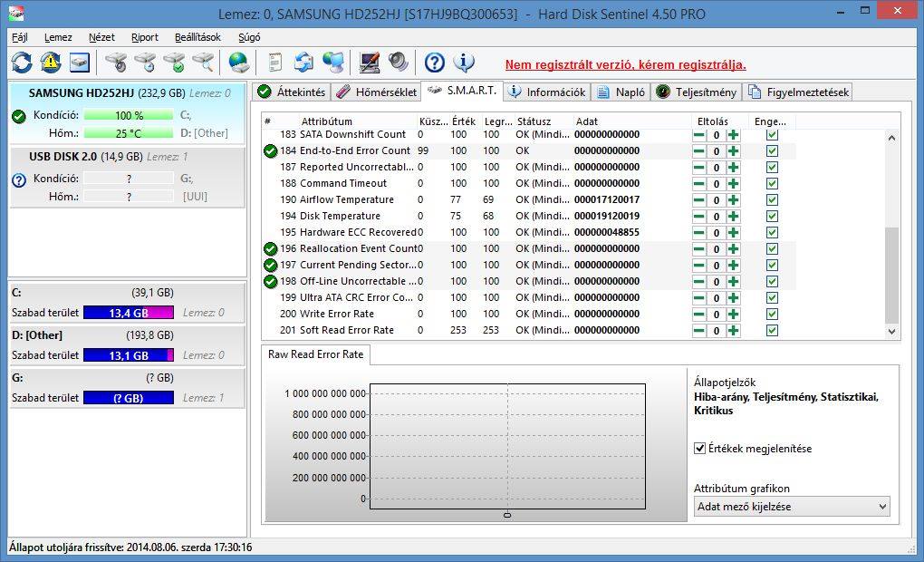Image resolution: width=924 pixels, height=562 pixels.
Task: Toggle enable checkbox for Hardware ECC Recovered
Action: click(x=772, y=232)
